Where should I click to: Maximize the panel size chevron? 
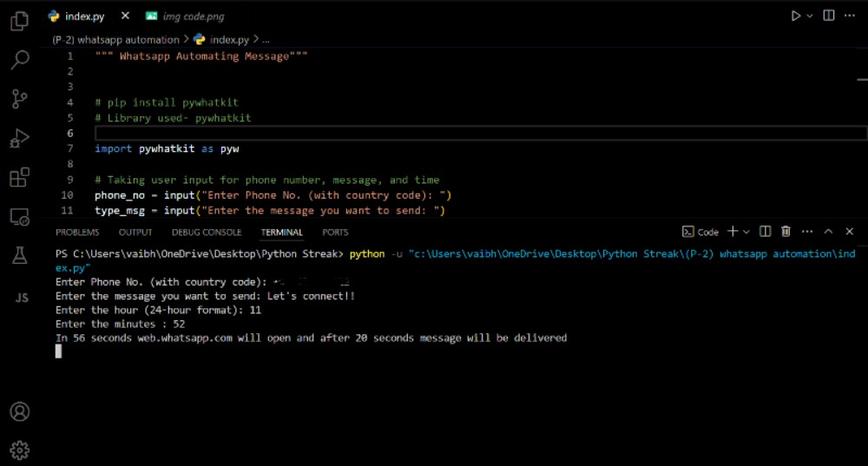point(828,232)
